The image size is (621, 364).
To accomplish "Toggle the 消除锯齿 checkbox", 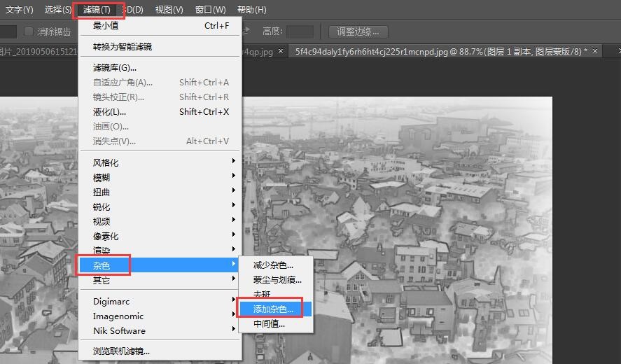I will pos(29,31).
